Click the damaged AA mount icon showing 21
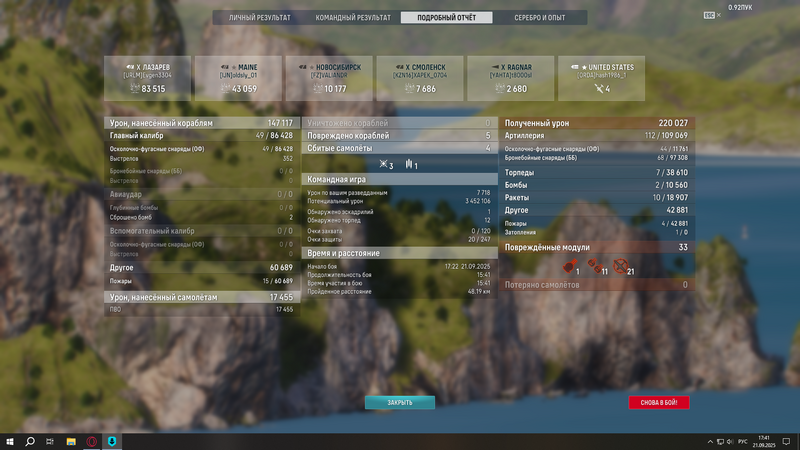The height and width of the screenshot is (450, 800). 620,266
